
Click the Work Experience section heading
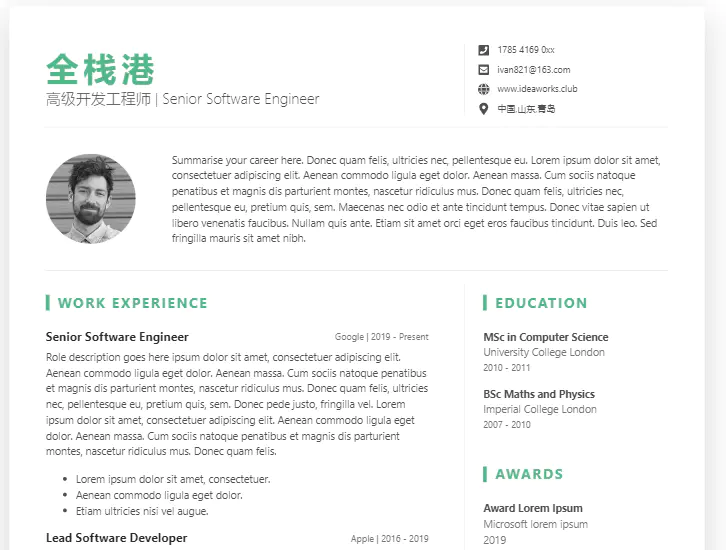[132, 303]
